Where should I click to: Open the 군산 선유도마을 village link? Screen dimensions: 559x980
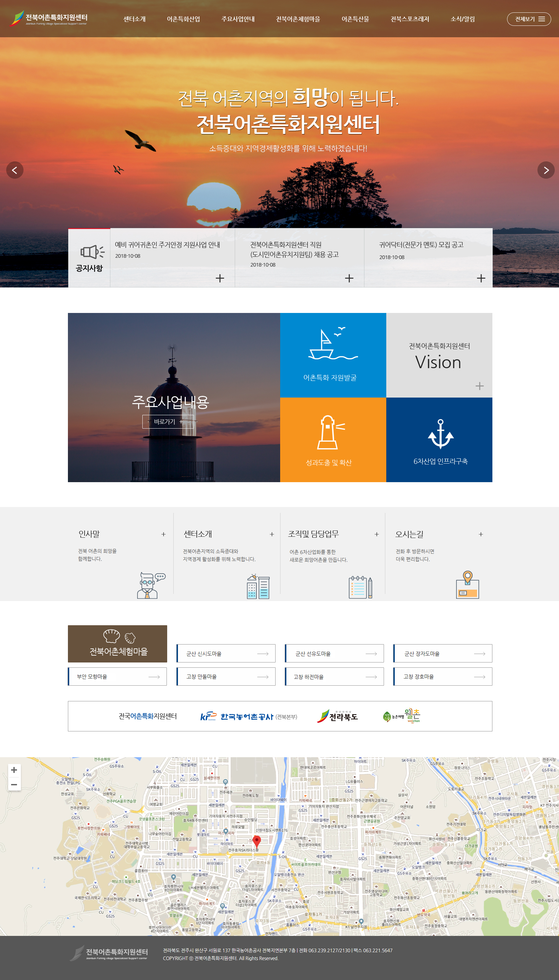coord(334,654)
